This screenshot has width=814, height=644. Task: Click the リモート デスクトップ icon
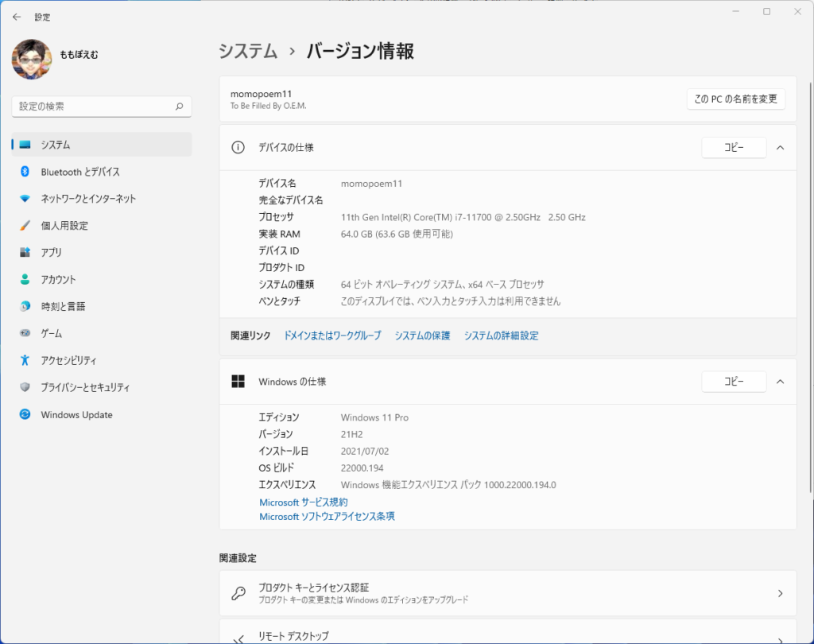coord(238,639)
